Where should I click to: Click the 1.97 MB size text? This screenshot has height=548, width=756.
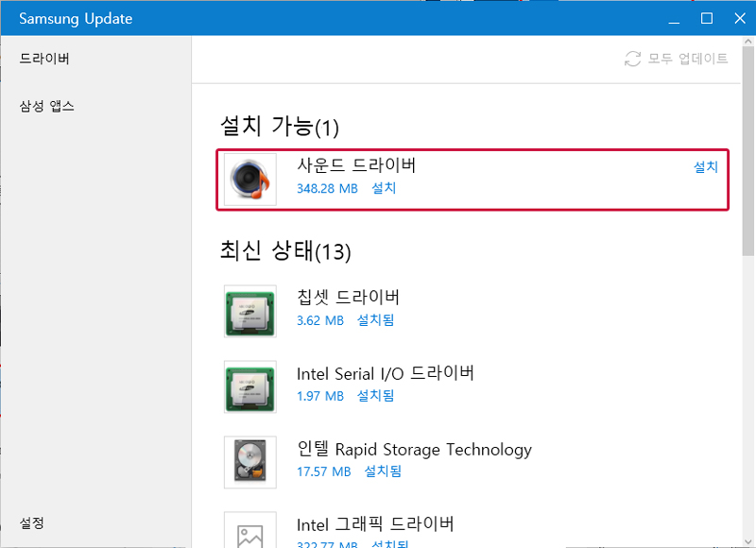point(320,396)
